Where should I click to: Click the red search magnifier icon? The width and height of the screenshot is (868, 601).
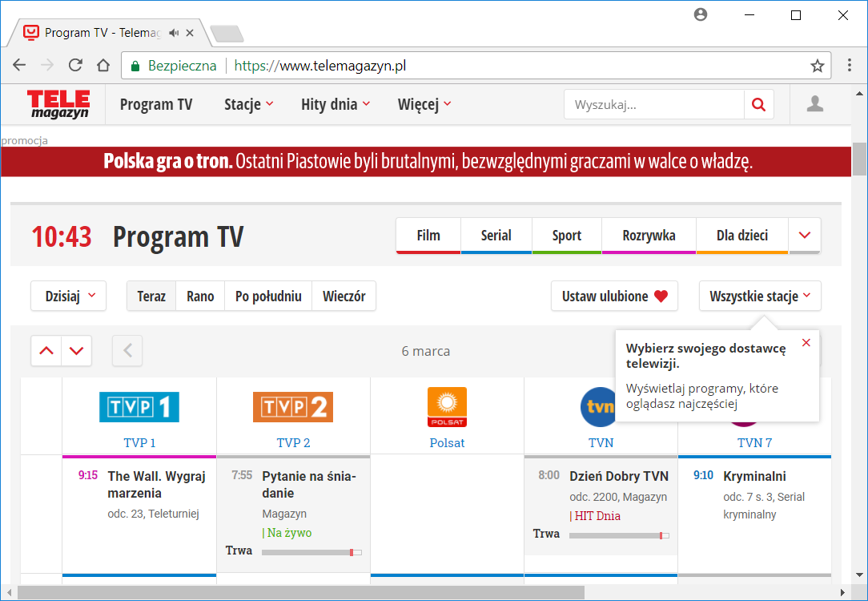758,105
